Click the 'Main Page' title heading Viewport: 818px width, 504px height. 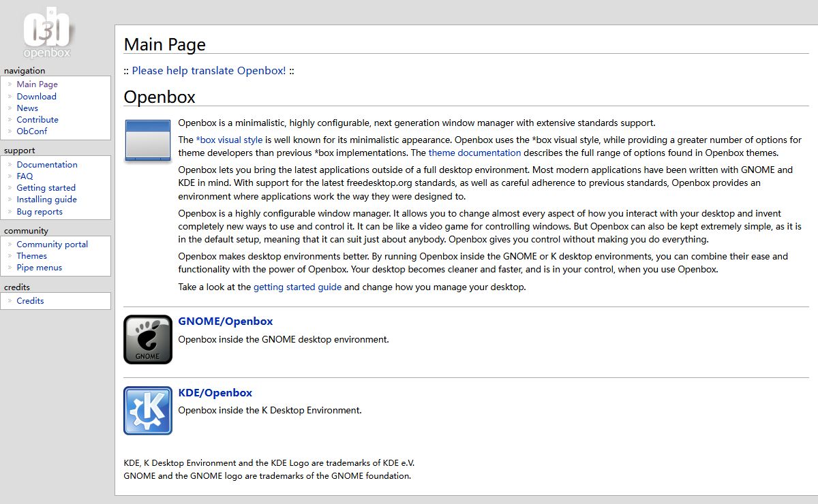(x=165, y=45)
